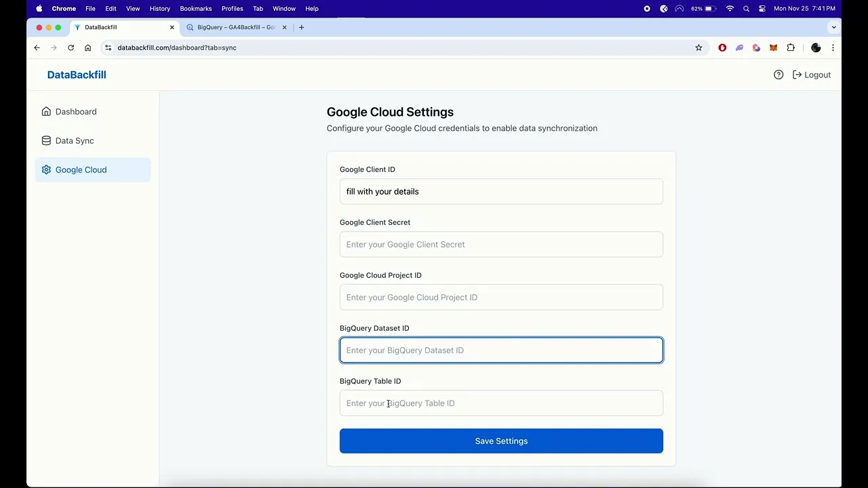The image size is (868, 488).
Task: Expand the tab search dropdown arrow
Action: pos(833,27)
